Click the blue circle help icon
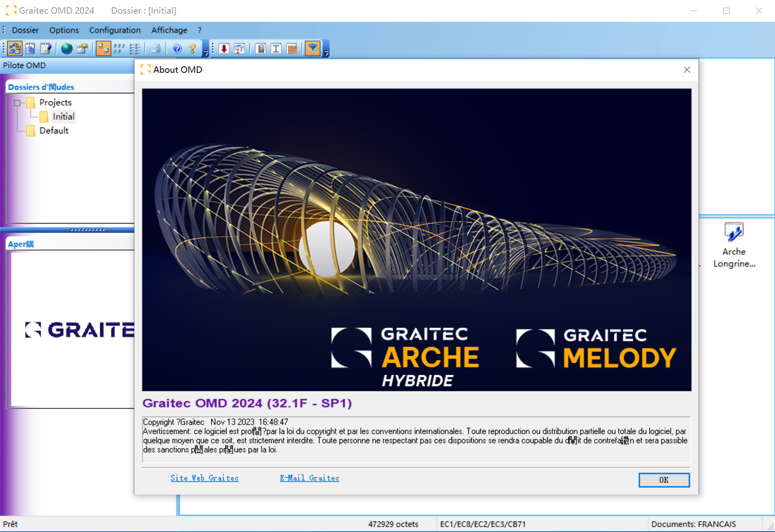Viewport: 775px width, 532px height. click(x=177, y=49)
